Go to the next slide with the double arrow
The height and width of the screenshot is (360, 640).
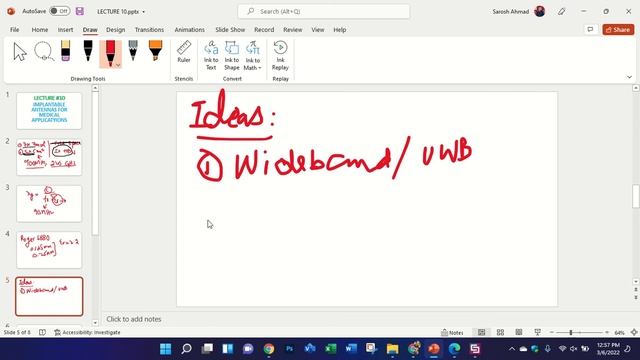tap(636, 298)
